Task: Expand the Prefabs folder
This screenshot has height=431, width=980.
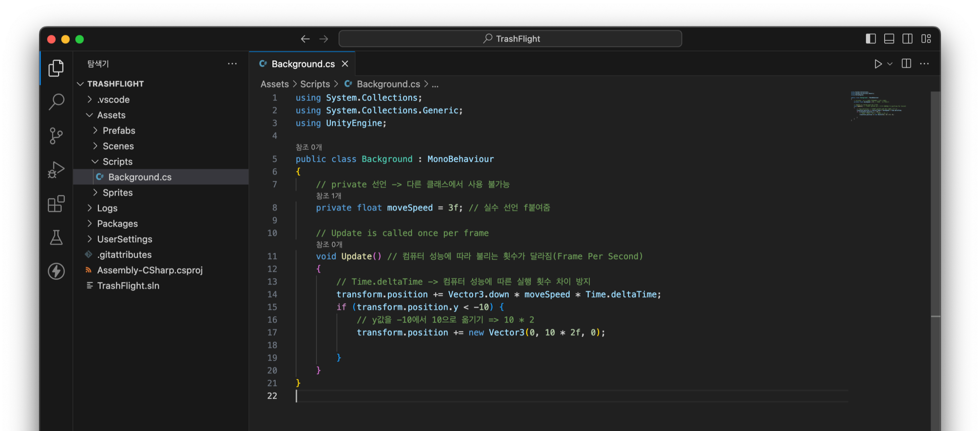Action: pyautogui.click(x=119, y=131)
